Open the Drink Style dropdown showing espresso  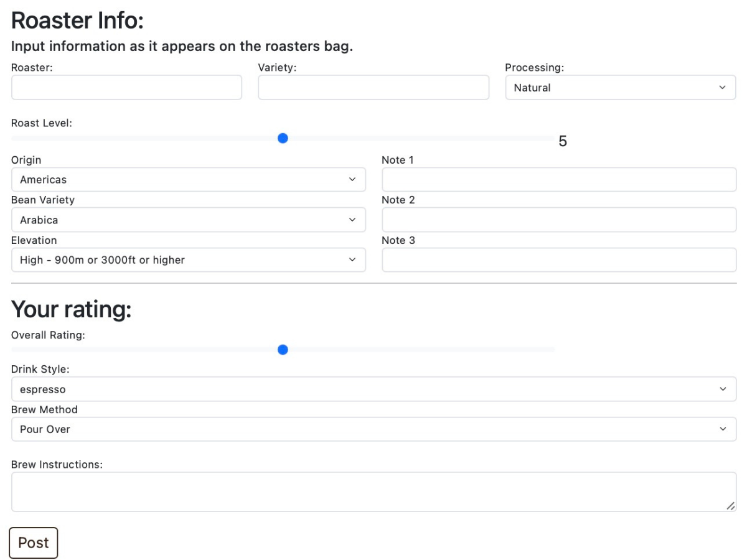pos(374,389)
